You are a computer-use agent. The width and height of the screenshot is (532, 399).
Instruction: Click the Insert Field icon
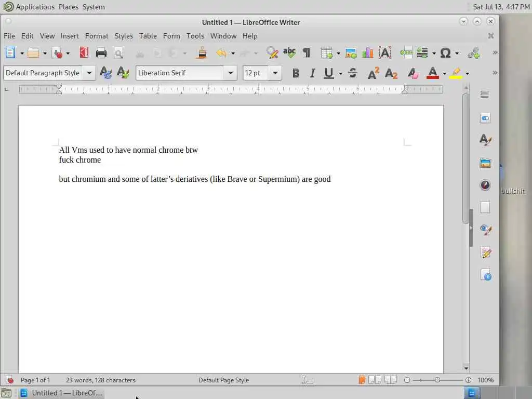tap(422, 52)
